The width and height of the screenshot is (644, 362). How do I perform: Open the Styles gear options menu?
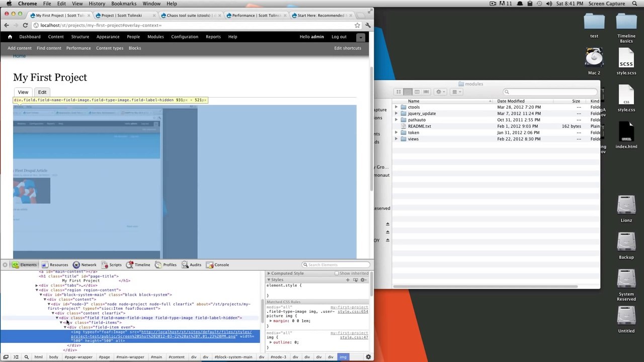click(363, 280)
